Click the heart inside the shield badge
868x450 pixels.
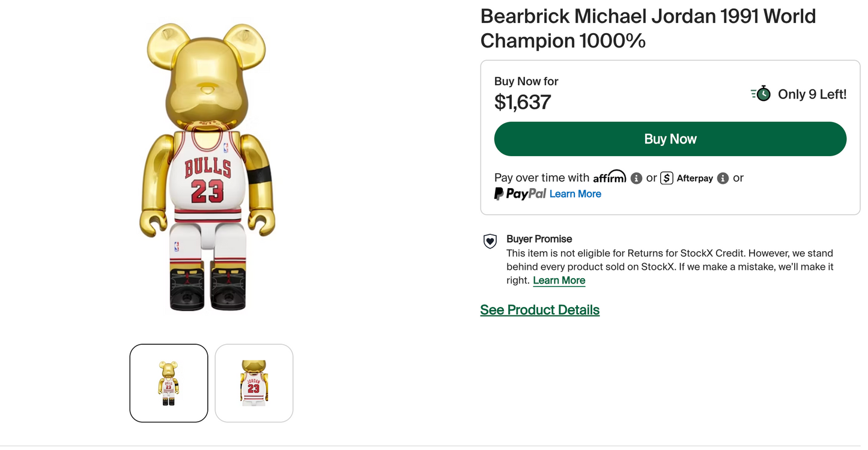point(490,240)
